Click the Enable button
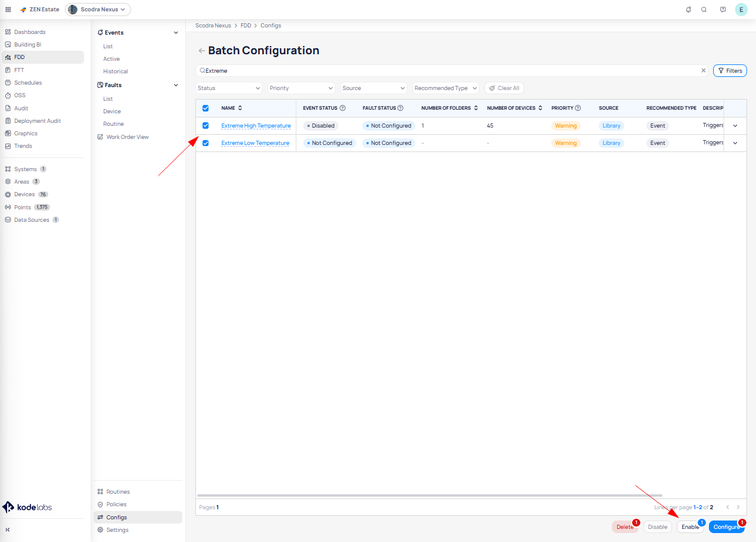This screenshot has height=542, width=756. pyautogui.click(x=690, y=527)
